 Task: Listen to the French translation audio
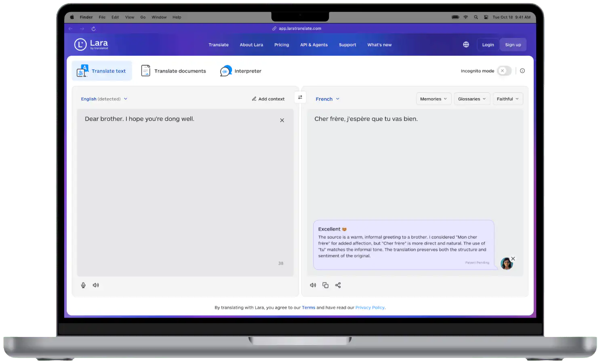(x=313, y=285)
